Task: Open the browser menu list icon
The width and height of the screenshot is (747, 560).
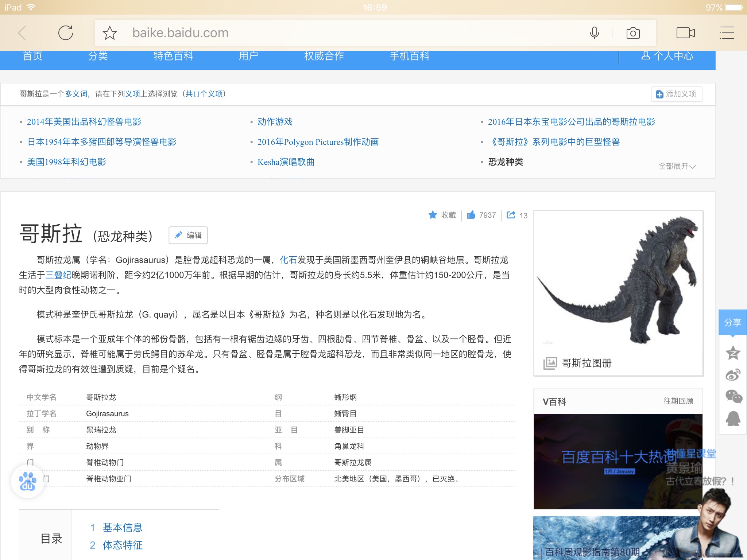Action: click(727, 33)
